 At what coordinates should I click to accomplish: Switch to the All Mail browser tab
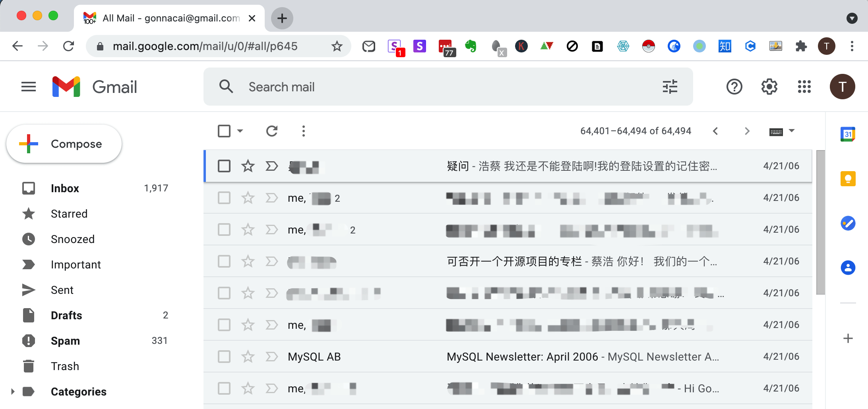(x=169, y=18)
